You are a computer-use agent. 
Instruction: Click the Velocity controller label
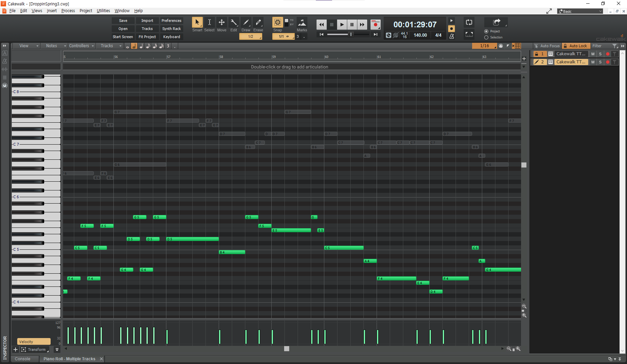point(34,341)
